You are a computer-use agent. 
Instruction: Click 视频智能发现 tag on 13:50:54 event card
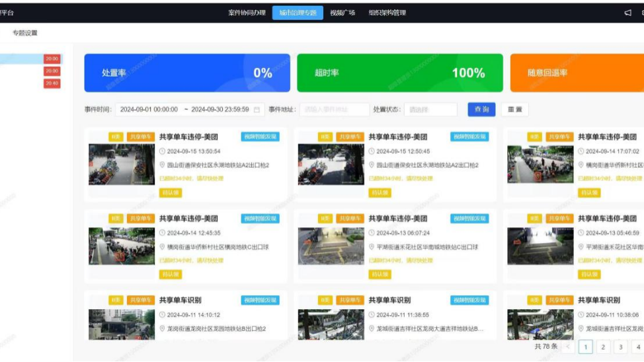point(260,137)
